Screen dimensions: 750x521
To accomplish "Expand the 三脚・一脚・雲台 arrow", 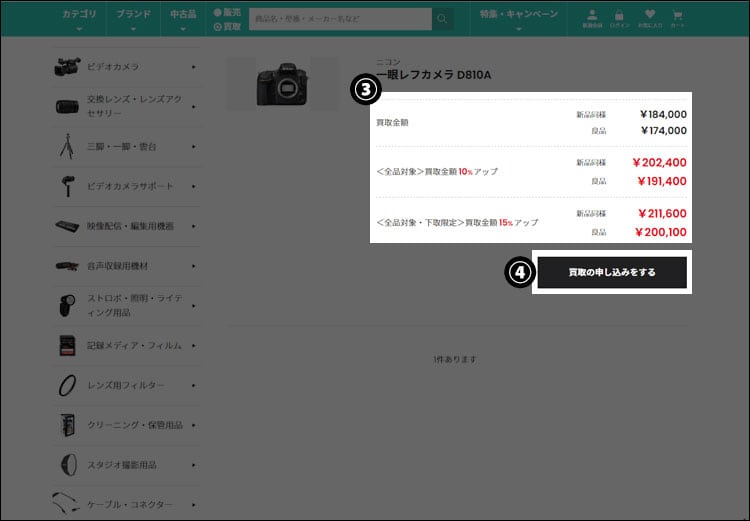I will 194,146.
